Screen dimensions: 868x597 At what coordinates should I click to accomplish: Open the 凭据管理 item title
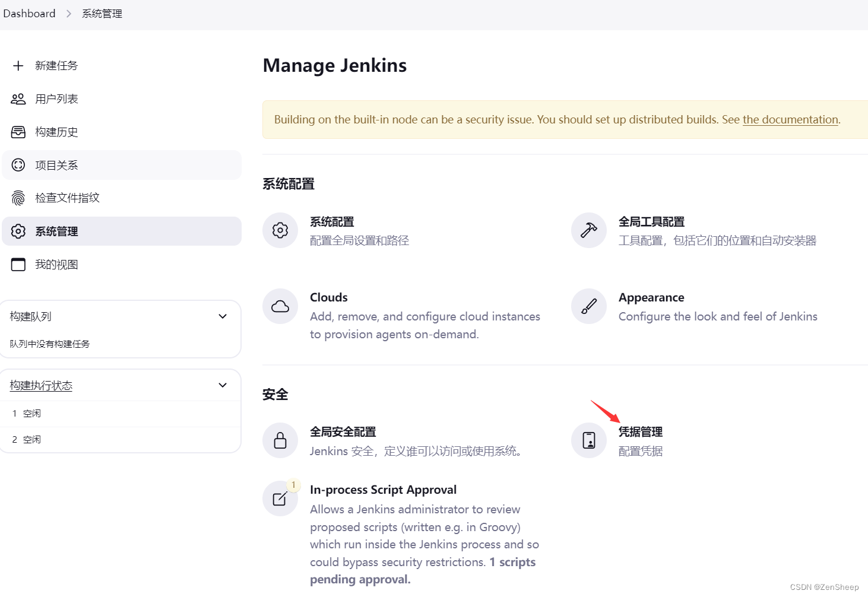[641, 432]
